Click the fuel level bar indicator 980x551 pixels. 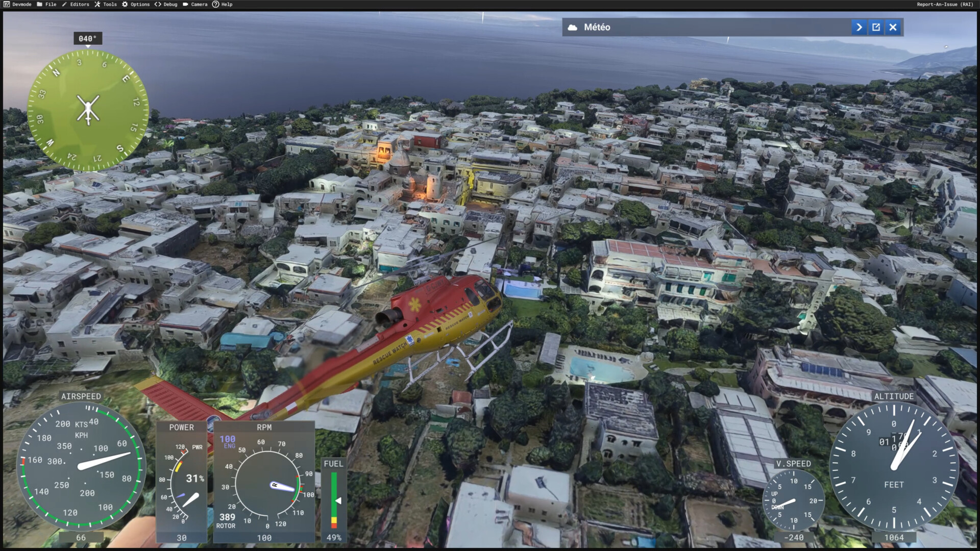click(334, 500)
